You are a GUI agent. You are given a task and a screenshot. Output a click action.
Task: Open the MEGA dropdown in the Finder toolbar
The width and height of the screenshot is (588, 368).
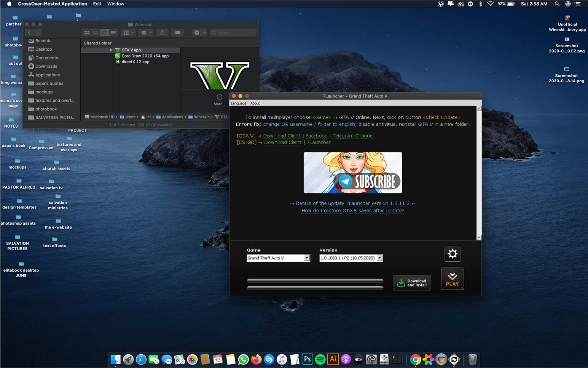[x=199, y=33]
